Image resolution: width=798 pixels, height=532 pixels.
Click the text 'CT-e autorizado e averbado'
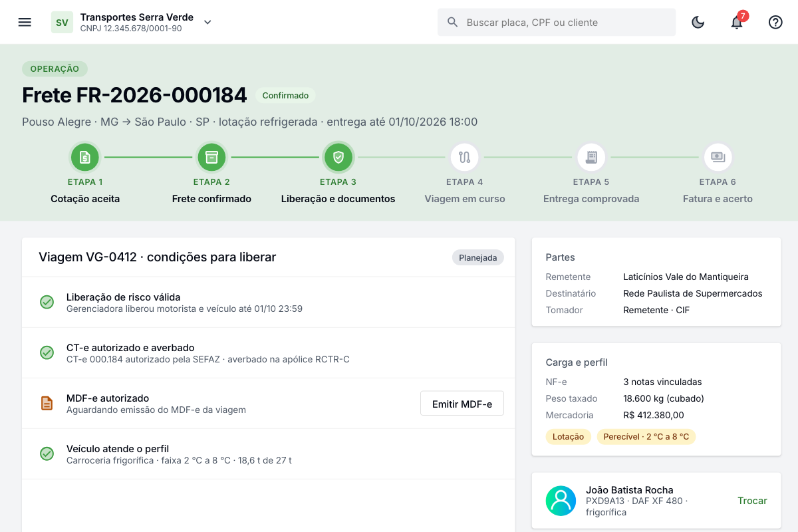tap(130, 348)
